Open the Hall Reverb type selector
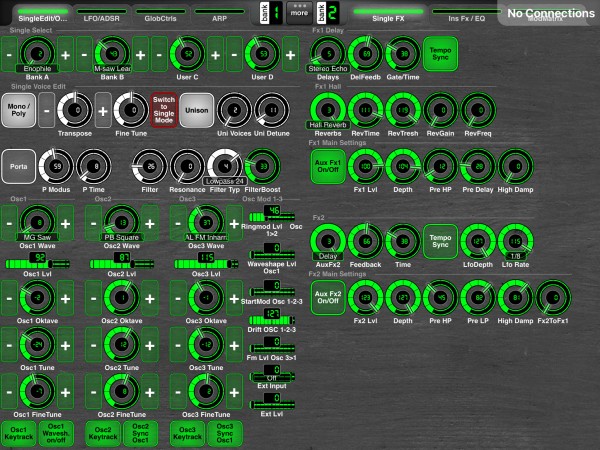The image size is (600, 450). (328, 125)
